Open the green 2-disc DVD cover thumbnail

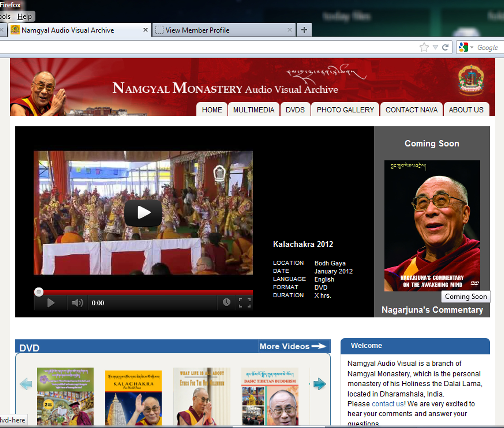(x=65, y=396)
